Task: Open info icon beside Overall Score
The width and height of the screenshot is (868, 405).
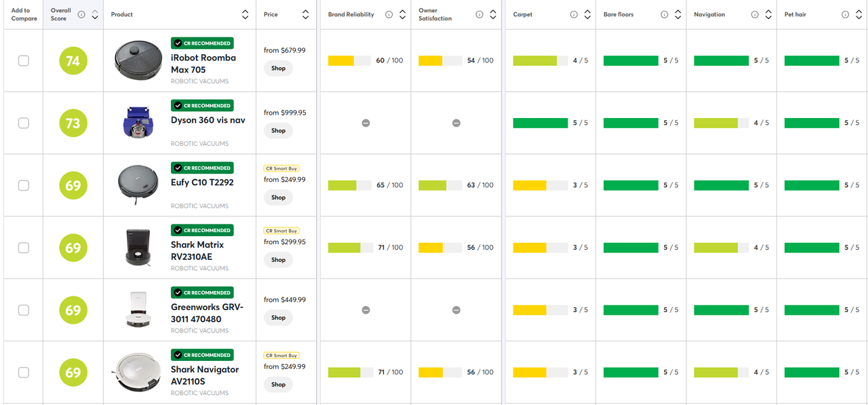Action: [x=81, y=14]
